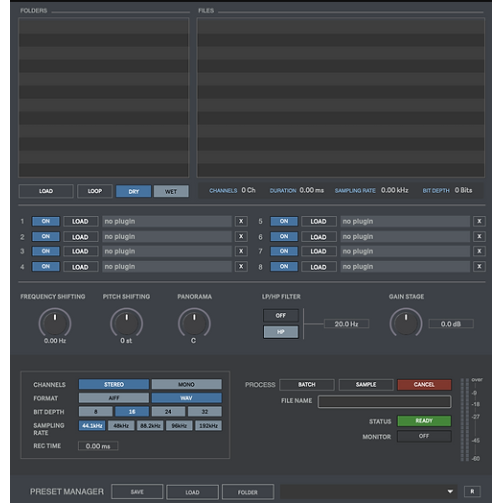
Task: Select the HP filter mode
Action: point(281,332)
